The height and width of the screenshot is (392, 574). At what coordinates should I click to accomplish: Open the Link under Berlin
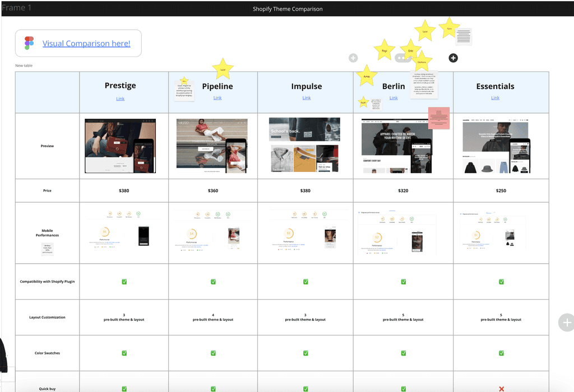pos(394,97)
